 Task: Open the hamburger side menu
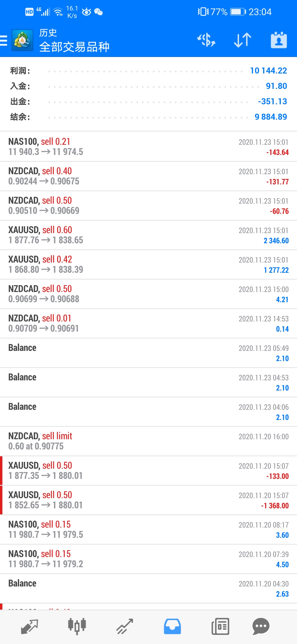click(x=4, y=40)
